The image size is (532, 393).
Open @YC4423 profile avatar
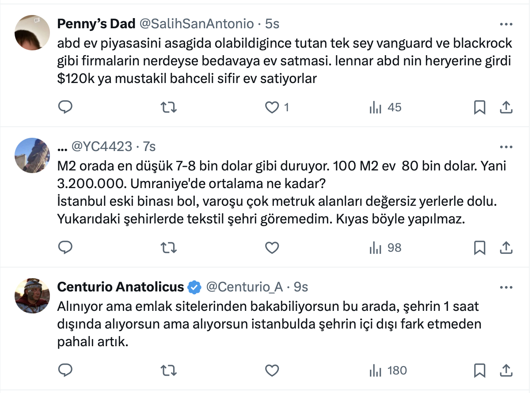(x=32, y=155)
